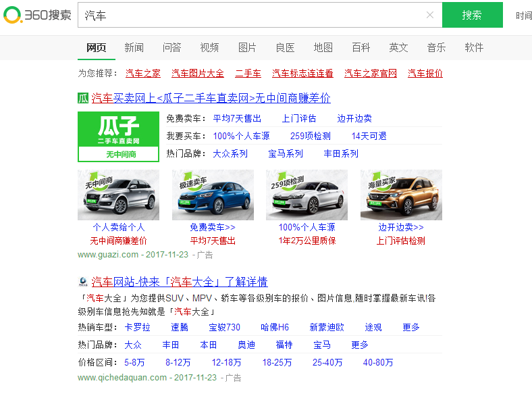Open the blue car 极速卖车 thumbnail
Image resolution: width=532 pixels, height=398 pixels.
213,195
